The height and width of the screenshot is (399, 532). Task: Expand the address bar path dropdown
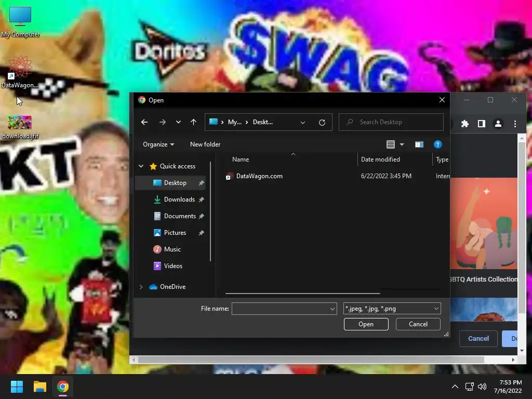click(x=303, y=122)
